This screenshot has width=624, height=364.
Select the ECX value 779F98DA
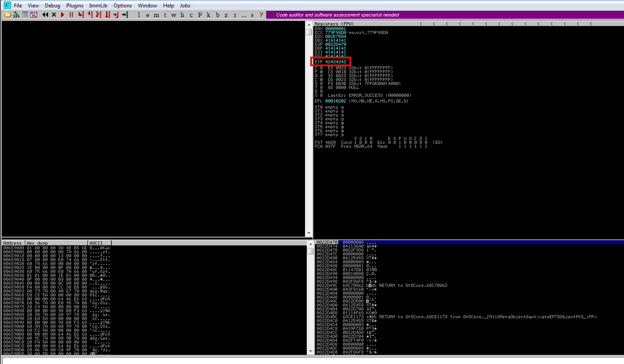336,33
